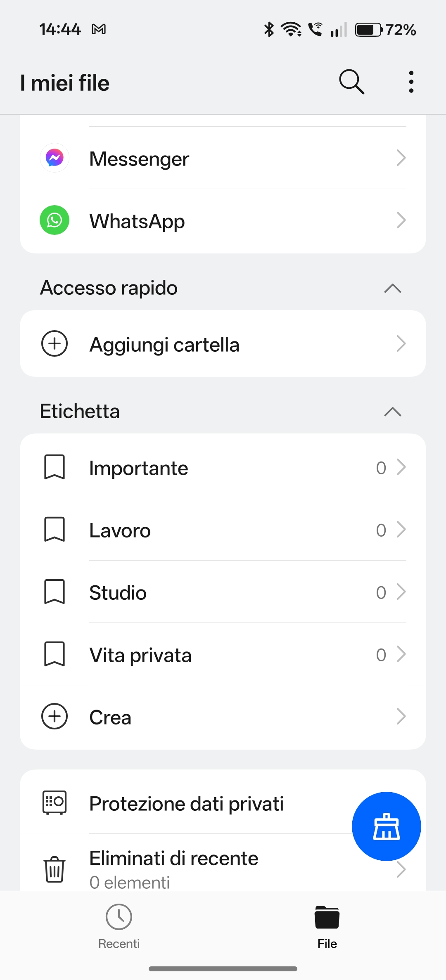Collapse the Accesso rapido section
This screenshot has width=446, height=980.
point(392,288)
